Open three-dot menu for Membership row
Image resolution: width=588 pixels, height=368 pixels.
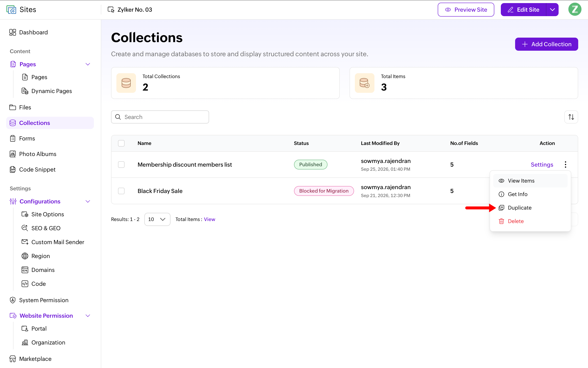point(565,165)
